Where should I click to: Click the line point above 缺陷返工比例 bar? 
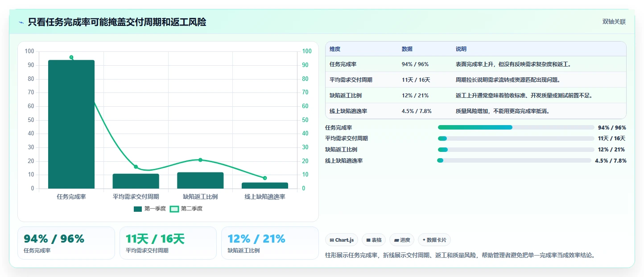200,160
